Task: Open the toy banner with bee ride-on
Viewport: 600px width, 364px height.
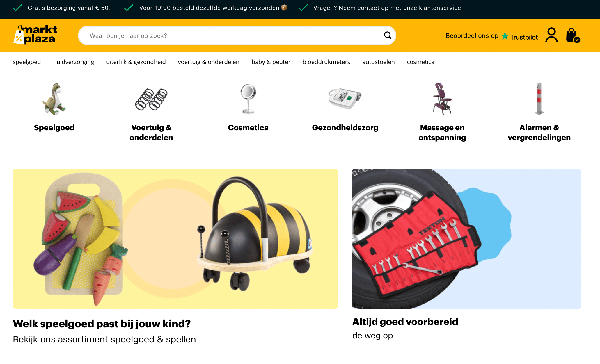Action: (x=175, y=239)
